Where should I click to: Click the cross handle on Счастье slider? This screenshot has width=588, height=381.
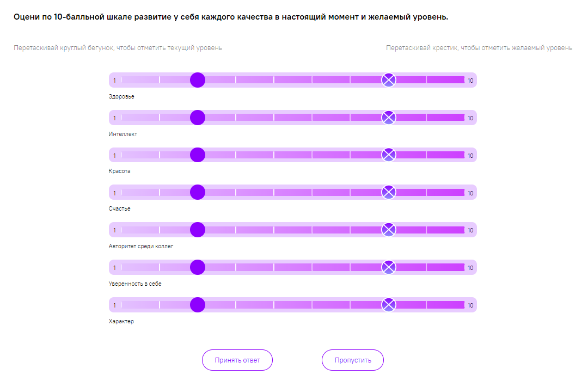point(388,193)
